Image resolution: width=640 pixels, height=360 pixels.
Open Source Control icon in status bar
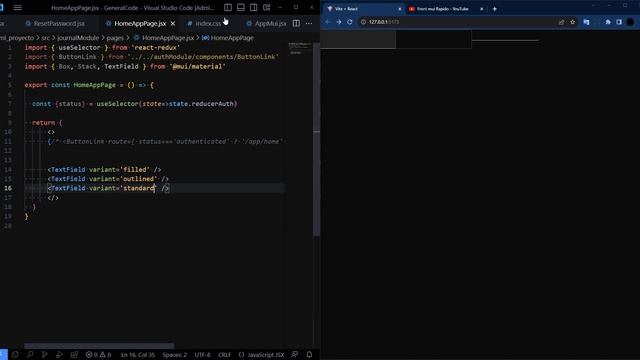[44, 355]
